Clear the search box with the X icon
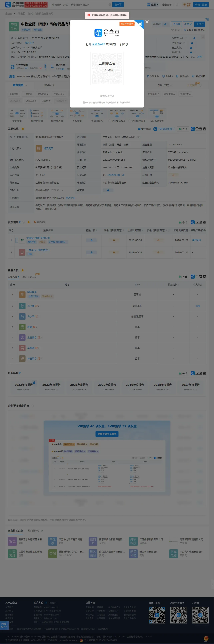Viewport: 214px width, 644px height. 110,5
